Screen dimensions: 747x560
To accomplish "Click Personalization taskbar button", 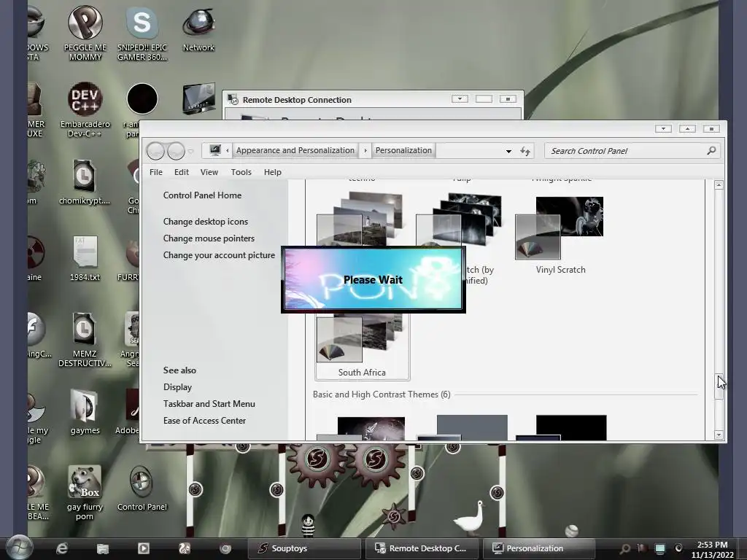I will click(539, 548).
